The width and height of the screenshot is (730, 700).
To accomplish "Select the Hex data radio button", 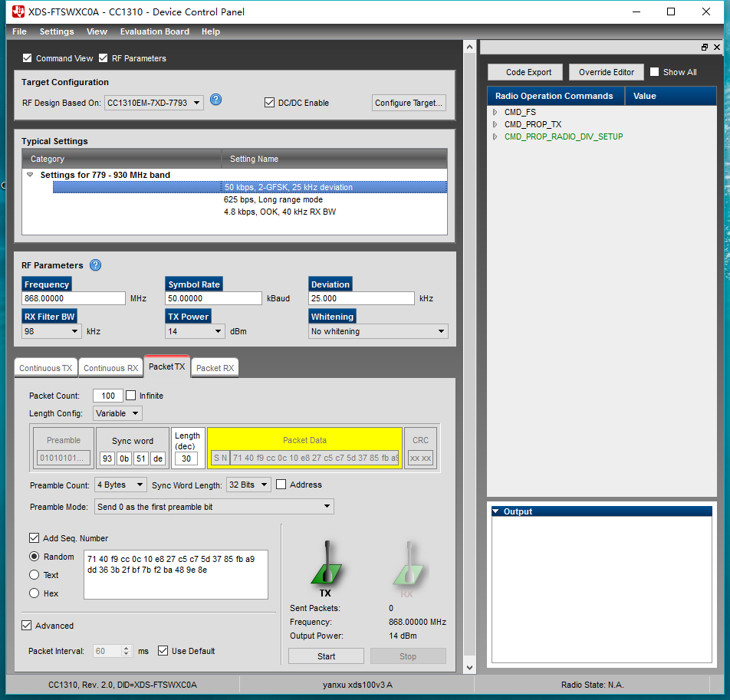I will (34, 593).
